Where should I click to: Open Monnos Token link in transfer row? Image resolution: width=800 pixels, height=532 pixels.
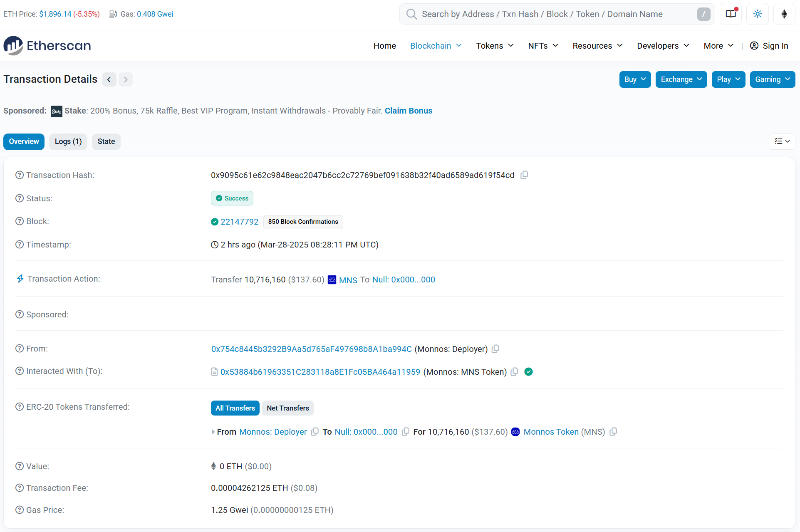click(551, 432)
